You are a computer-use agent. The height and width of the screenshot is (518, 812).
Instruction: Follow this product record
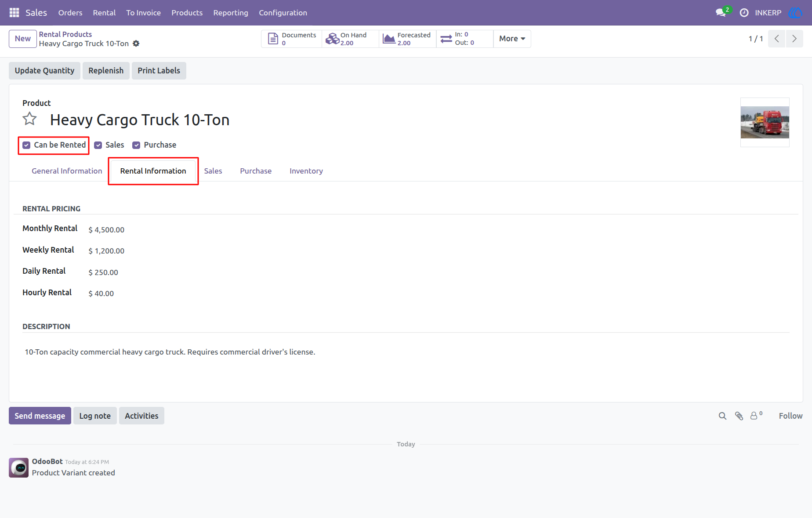pyautogui.click(x=790, y=416)
